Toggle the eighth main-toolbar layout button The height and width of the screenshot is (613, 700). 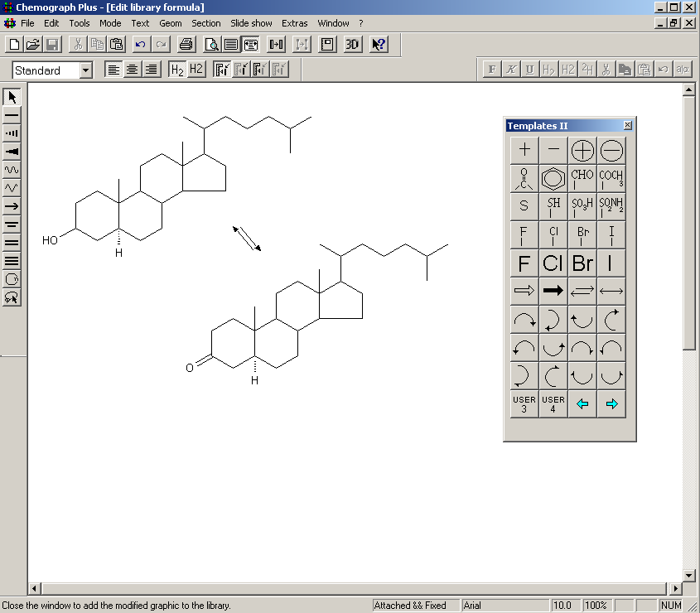coord(251,44)
